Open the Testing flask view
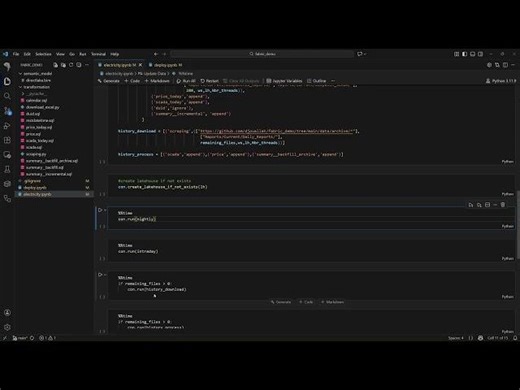520x390 pixels. 7,169
